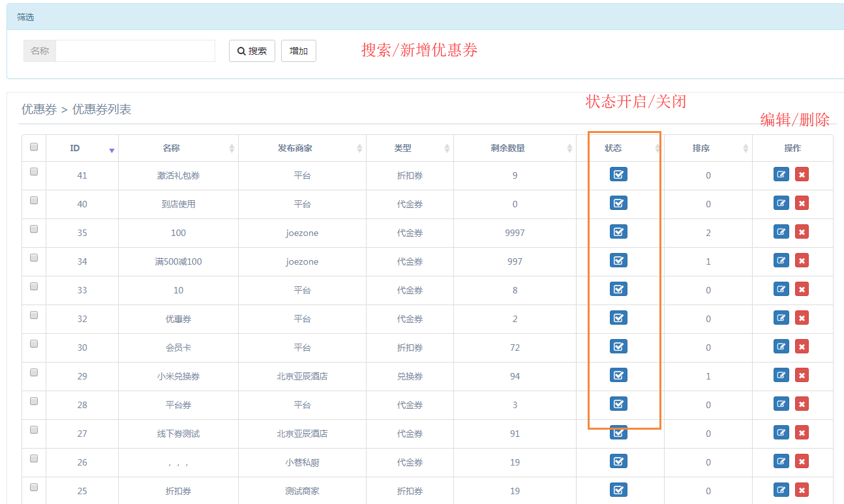The width and height of the screenshot is (844, 504).
Task: Click the 搜索 search button
Action: pos(252,51)
